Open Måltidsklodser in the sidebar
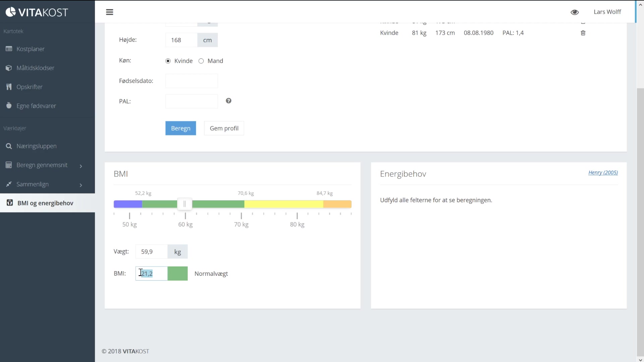Image resolution: width=644 pixels, height=362 pixels. click(35, 68)
